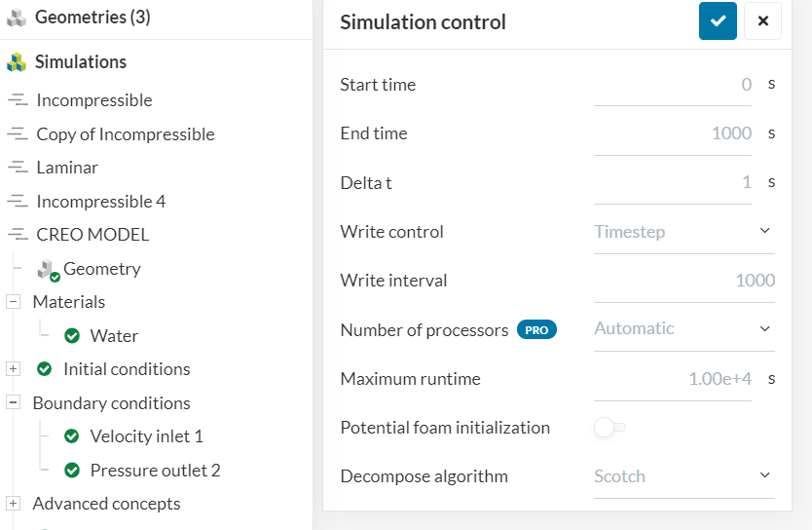Click the End time input field
The width and height of the screenshot is (812, 530).
[673, 133]
